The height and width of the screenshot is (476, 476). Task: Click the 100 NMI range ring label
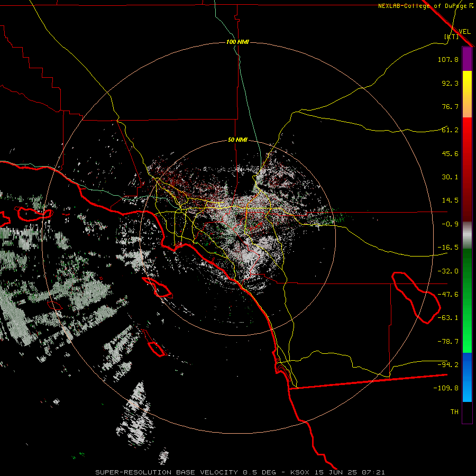[237, 42]
